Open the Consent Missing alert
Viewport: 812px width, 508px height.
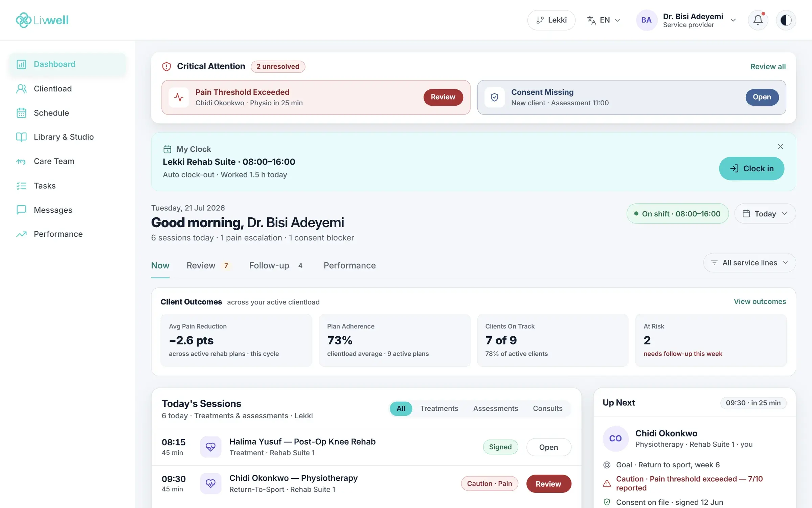pos(762,97)
